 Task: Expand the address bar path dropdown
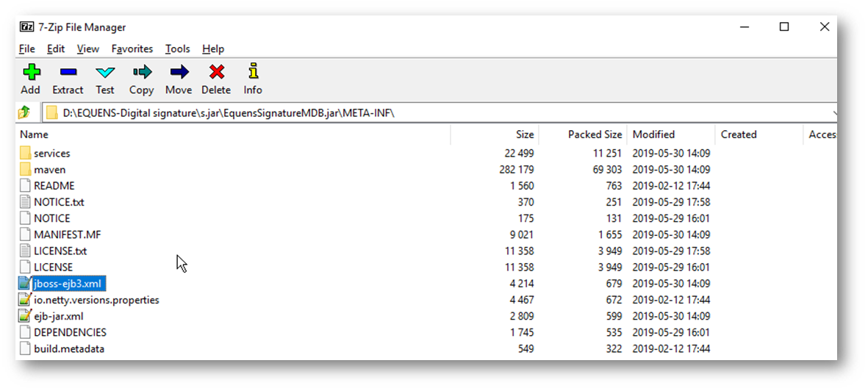click(832, 113)
